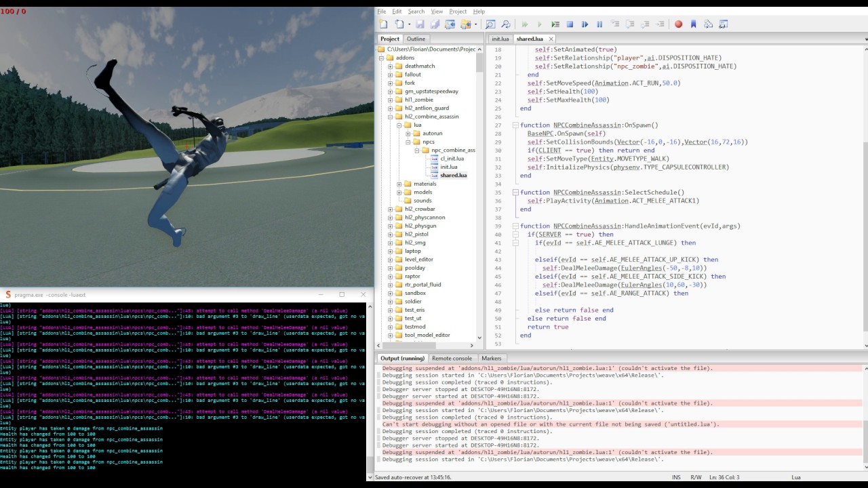Fold the HandleAnimationEvent function at line 39

[515, 226]
